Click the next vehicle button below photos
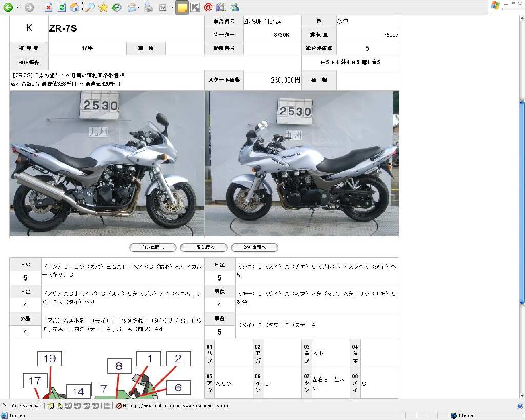525x420 pixels. coord(254,247)
